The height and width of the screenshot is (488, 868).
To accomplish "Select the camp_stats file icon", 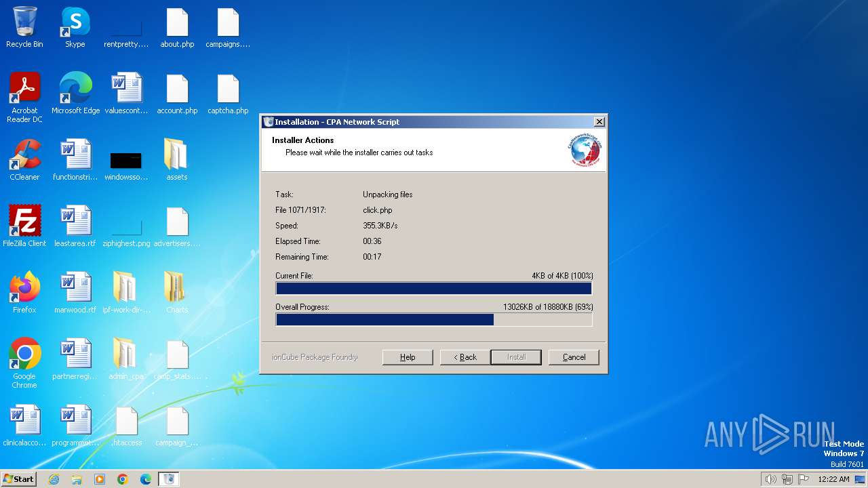I will (177, 359).
